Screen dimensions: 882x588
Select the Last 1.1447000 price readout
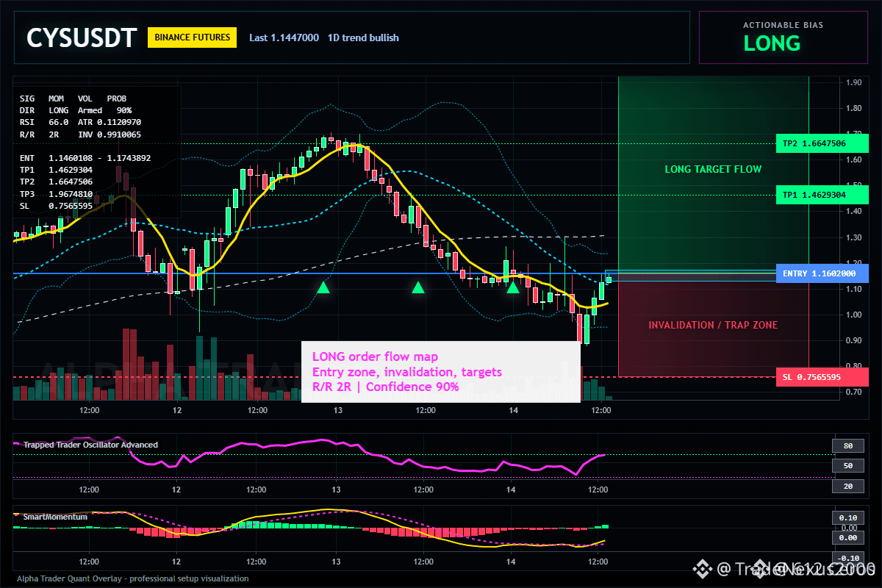pos(284,37)
